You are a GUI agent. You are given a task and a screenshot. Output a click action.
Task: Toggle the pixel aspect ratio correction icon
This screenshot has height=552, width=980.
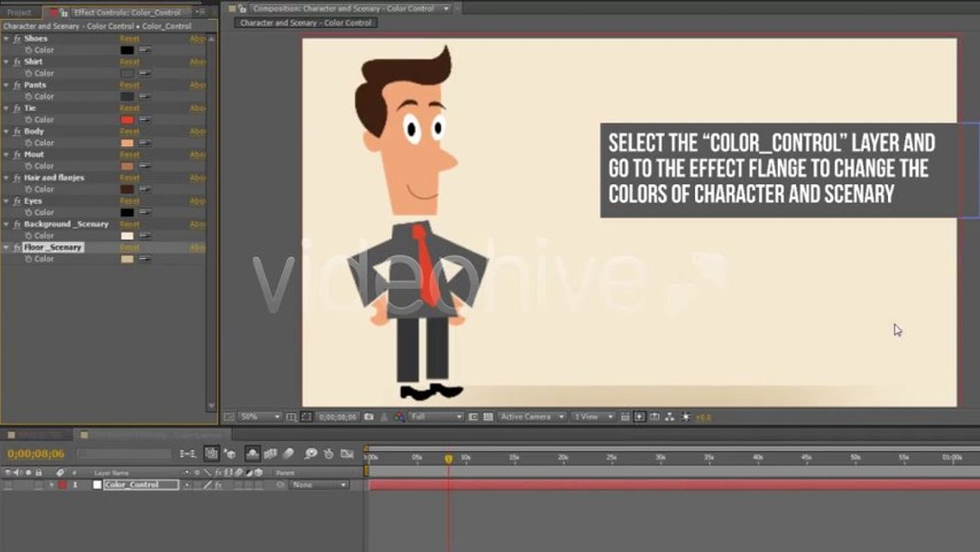[624, 416]
